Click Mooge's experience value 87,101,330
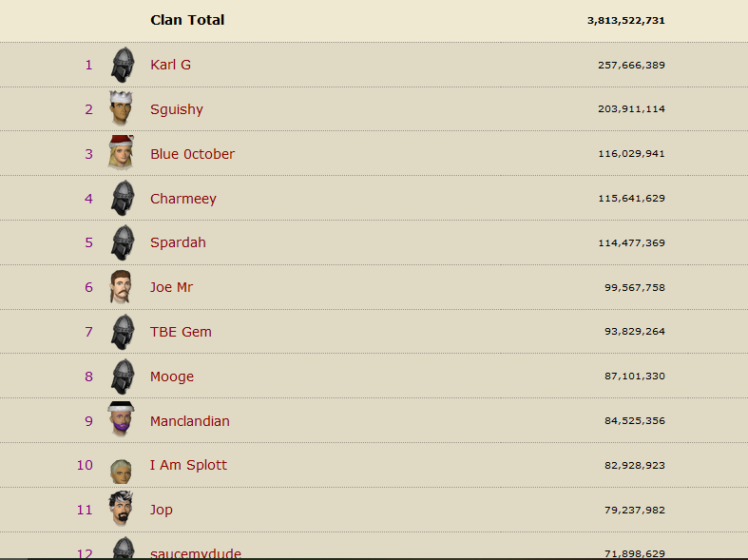748x560 pixels. (635, 377)
